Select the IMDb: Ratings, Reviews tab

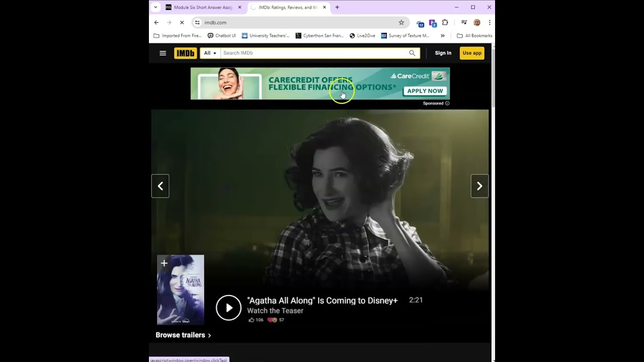tap(289, 8)
